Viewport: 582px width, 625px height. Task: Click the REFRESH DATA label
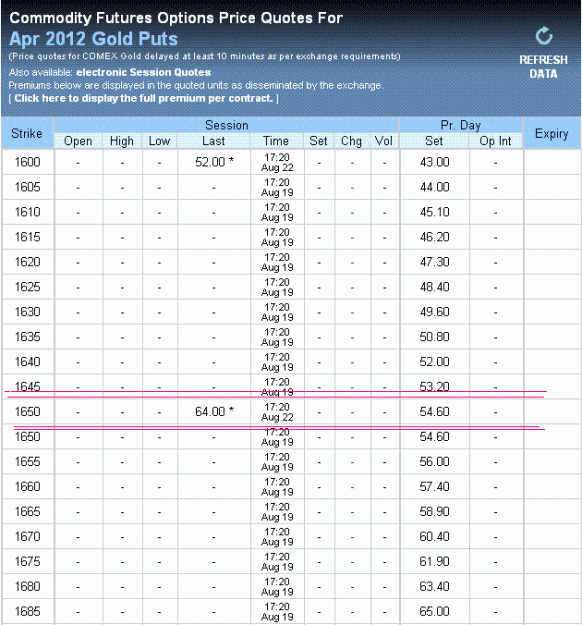543,67
